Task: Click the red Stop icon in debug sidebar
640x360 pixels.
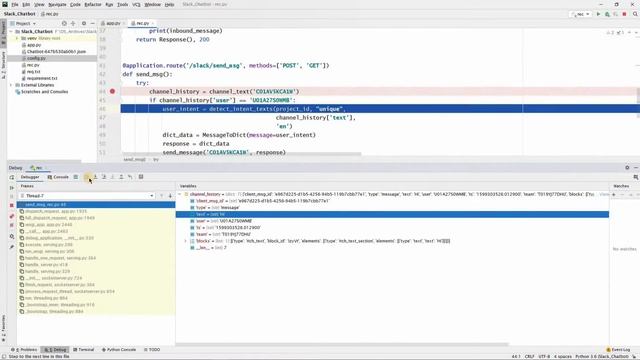Action: [x=11, y=205]
